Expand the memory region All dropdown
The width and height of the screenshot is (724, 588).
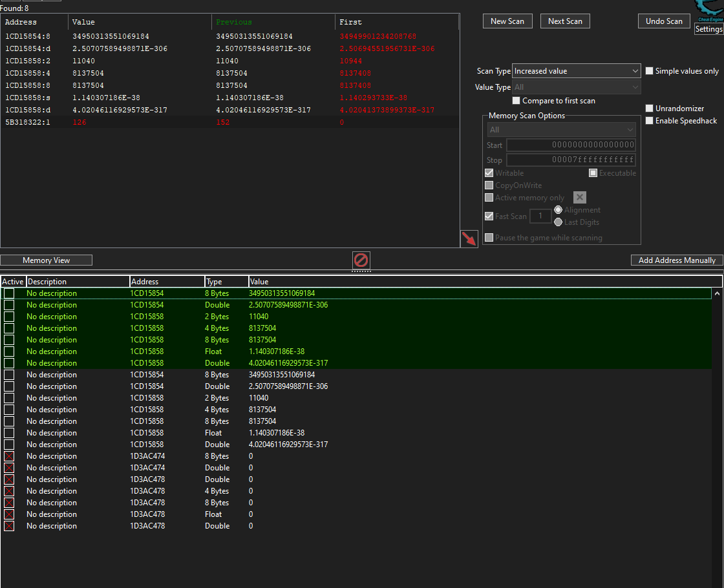pos(561,130)
